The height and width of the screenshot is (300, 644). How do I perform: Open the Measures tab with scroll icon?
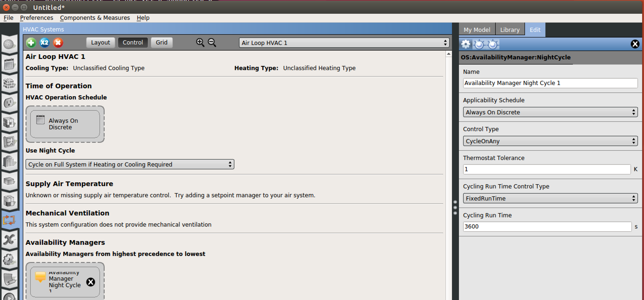(x=10, y=279)
